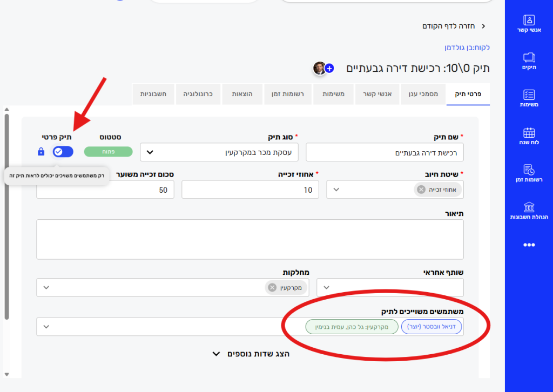Click the blue plus icon beside case title
The width and height of the screenshot is (553, 392).
click(329, 69)
